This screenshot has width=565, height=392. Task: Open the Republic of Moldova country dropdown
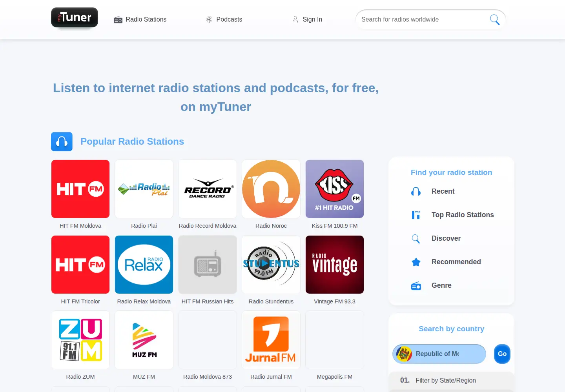coord(439,354)
